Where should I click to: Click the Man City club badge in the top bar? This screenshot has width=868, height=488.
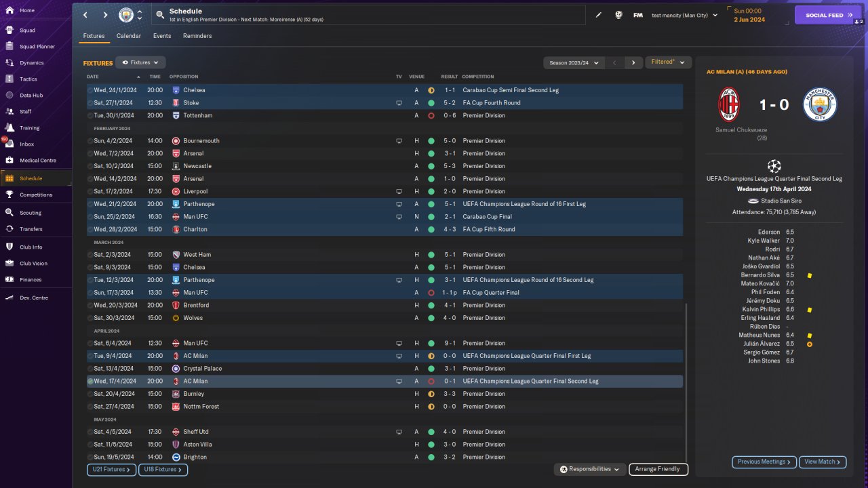pos(126,15)
